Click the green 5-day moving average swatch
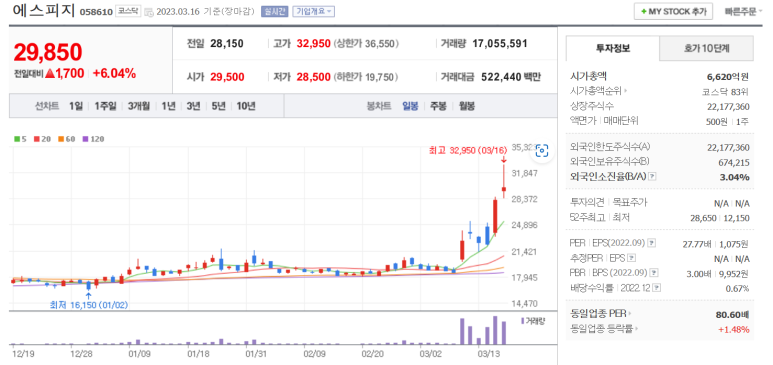The image size is (773, 365). (x=17, y=139)
